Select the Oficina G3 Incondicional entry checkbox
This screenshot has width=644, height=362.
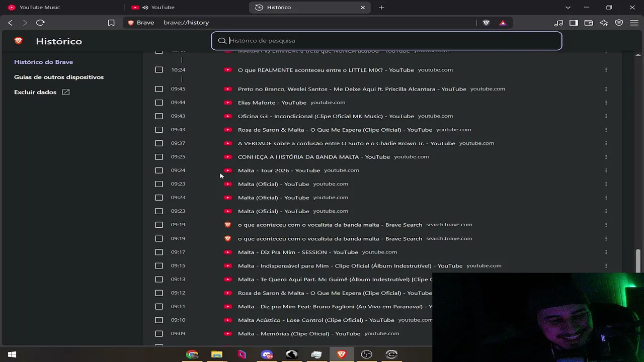159,116
